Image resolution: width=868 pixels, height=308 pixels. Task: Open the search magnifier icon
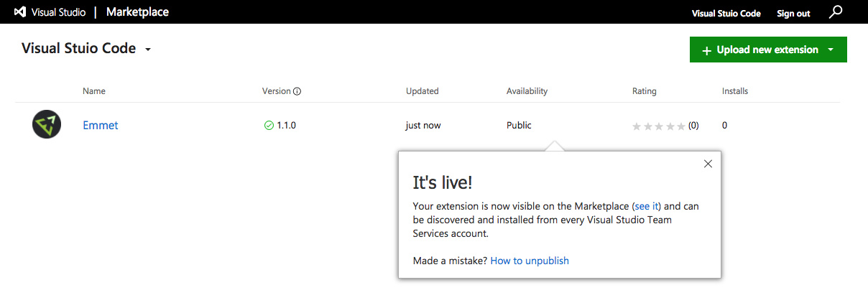(x=835, y=12)
